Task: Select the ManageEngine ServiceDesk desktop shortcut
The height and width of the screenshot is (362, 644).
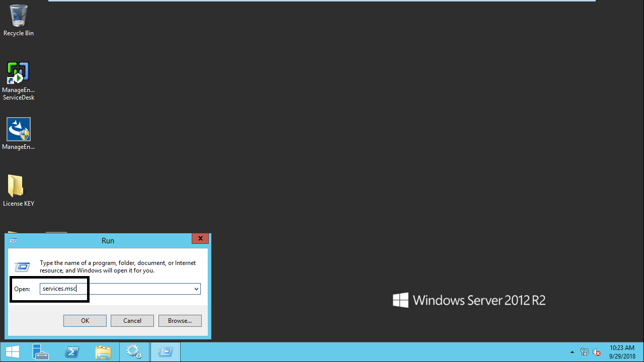Action: [19, 74]
